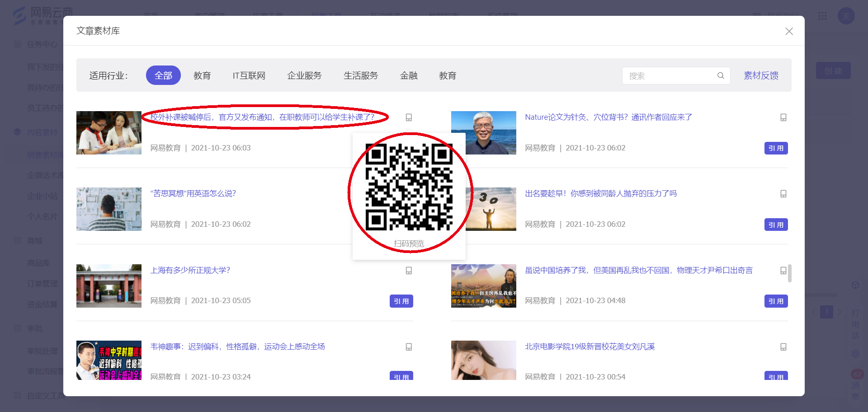Click thumbnail of 上海大学 gate article

pos(109,286)
